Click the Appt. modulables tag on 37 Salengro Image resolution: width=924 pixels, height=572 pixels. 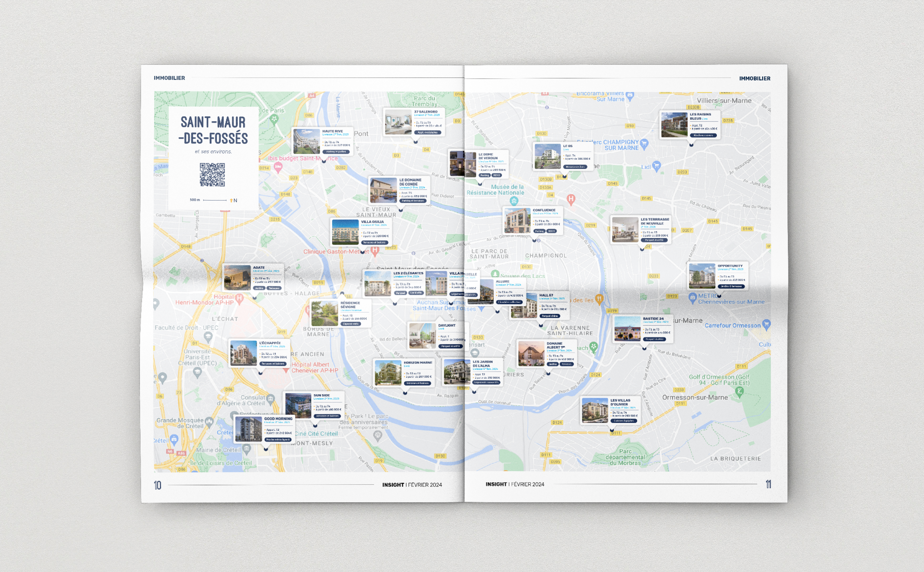point(428,132)
